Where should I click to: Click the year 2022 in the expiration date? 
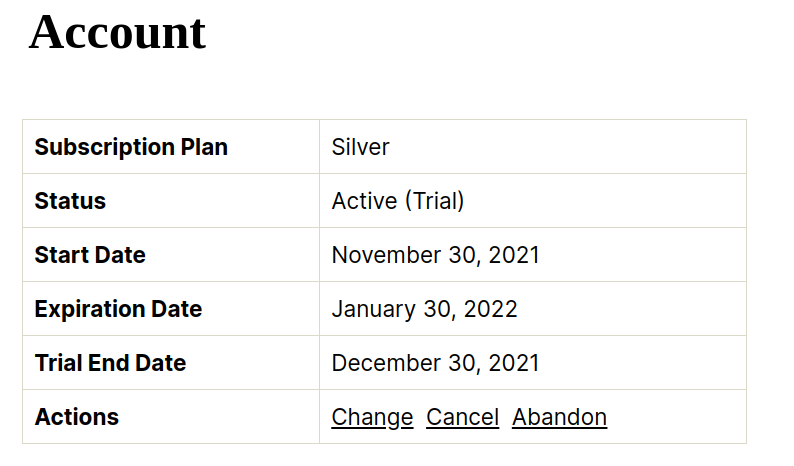click(x=490, y=309)
